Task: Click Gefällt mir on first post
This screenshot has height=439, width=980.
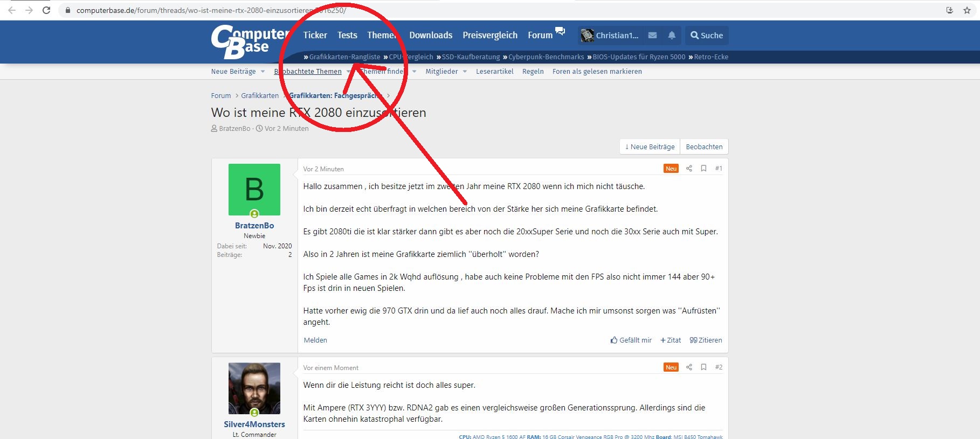Action: (x=631, y=340)
